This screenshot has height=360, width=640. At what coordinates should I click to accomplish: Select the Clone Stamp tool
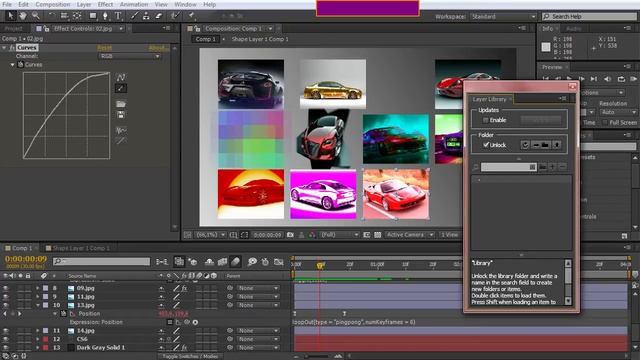pos(146,16)
